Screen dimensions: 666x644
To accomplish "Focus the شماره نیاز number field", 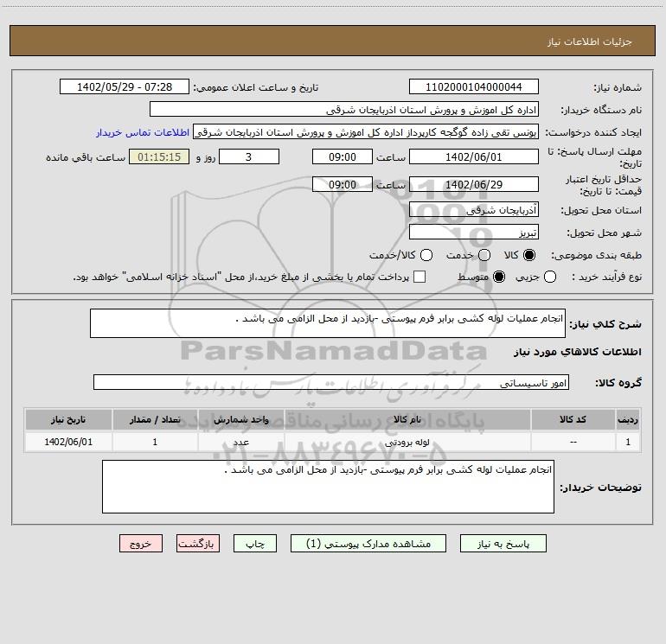I will (474, 87).
